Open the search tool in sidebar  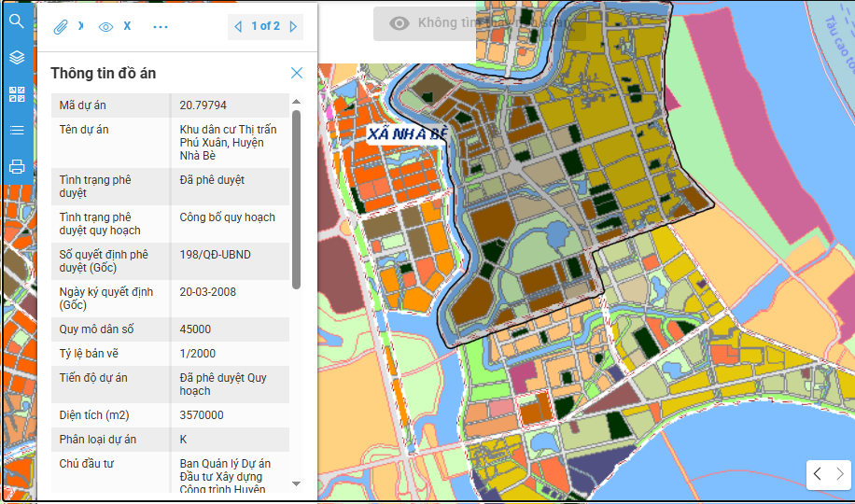[x=16, y=21]
